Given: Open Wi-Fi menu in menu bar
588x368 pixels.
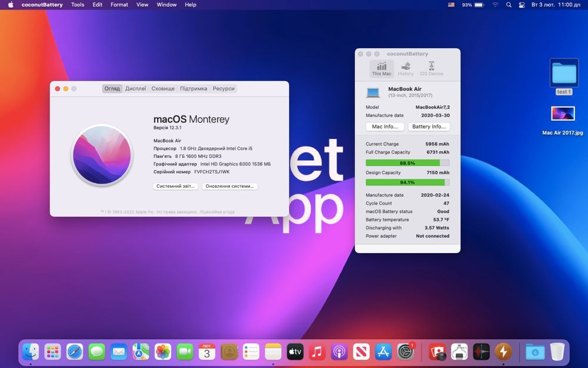Looking at the screenshot, I should pos(495,5).
